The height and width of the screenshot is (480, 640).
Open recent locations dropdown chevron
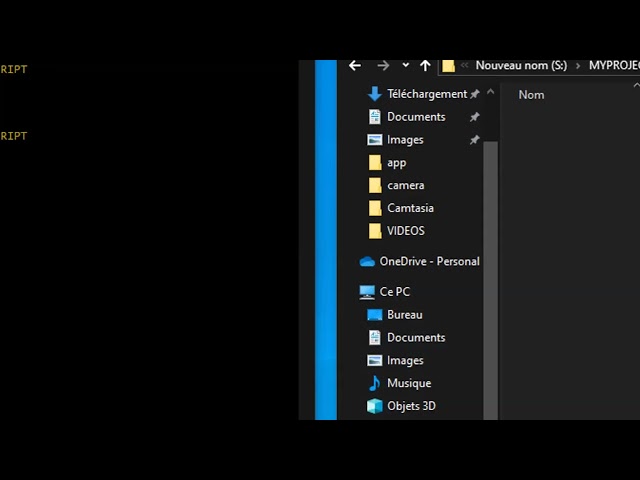[x=405, y=65]
